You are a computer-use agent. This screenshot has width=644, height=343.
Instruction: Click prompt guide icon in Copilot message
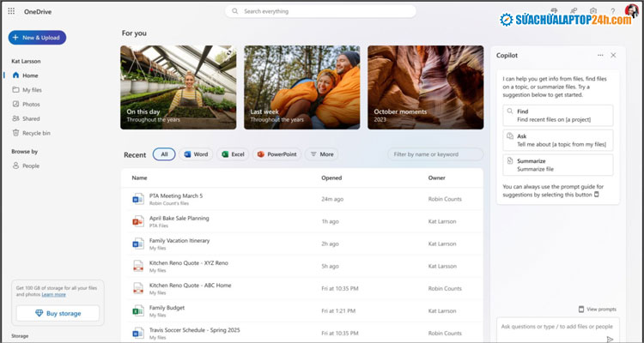point(597,195)
